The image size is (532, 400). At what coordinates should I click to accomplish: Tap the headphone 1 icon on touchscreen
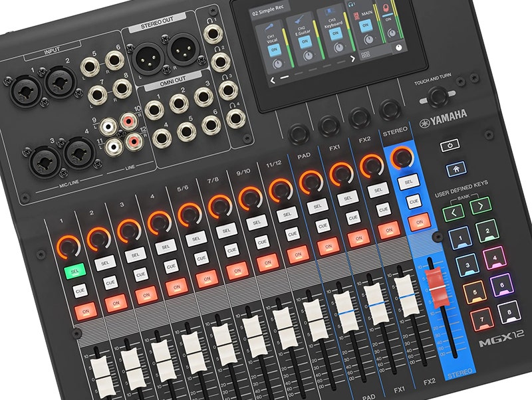click(x=352, y=4)
